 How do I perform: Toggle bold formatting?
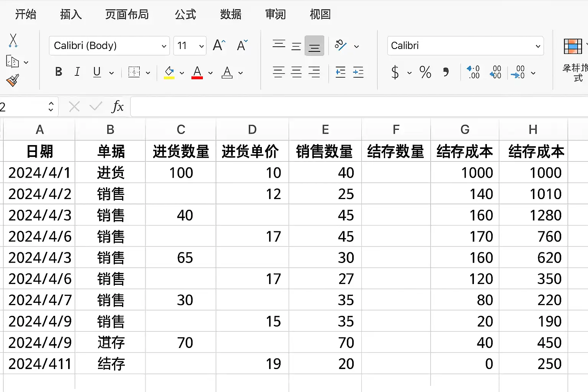[59, 72]
